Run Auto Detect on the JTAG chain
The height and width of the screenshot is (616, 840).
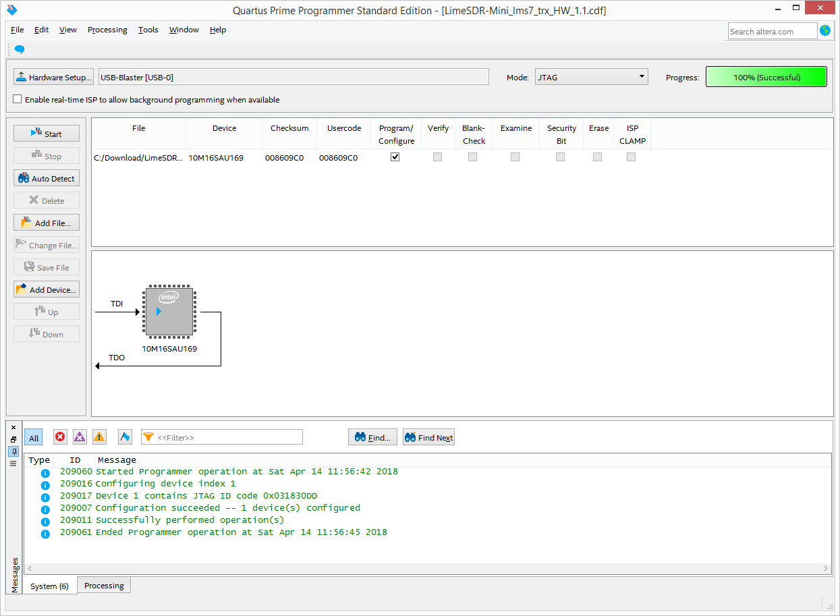(47, 178)
